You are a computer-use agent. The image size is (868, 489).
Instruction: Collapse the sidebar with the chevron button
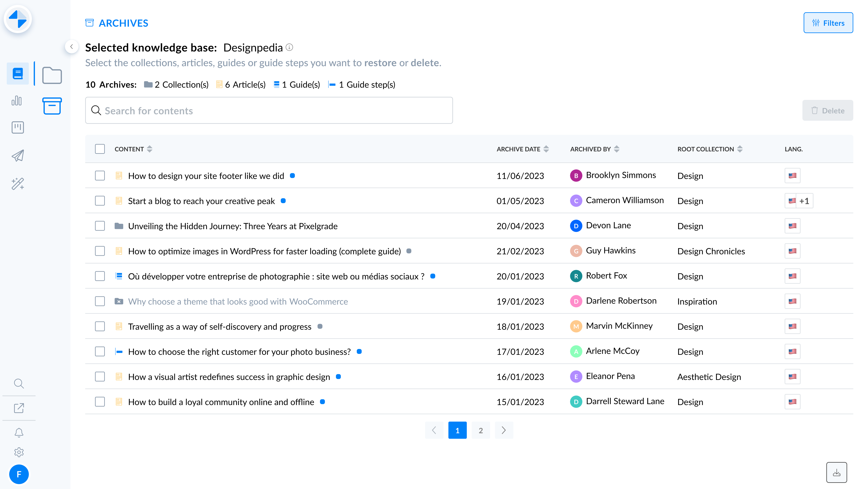tap(72, 47)
